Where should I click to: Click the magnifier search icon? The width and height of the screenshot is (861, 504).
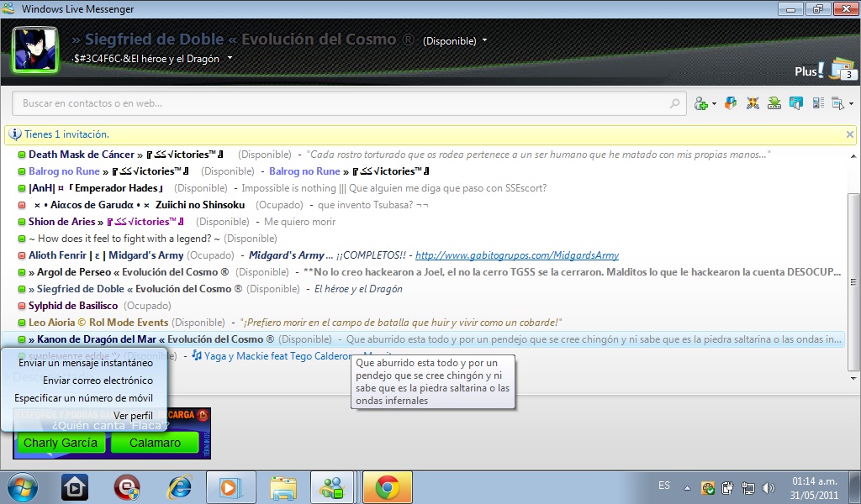pyautogui.click(x=674, y=103)
